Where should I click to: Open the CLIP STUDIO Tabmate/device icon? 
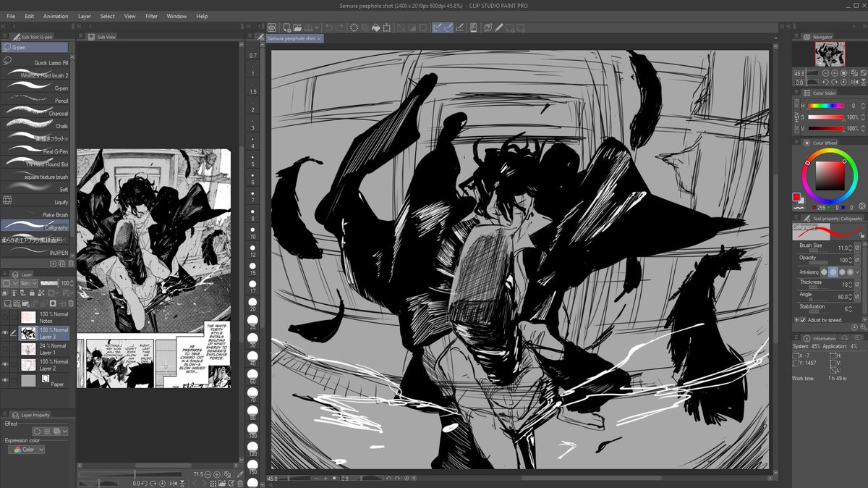point(474,28)
